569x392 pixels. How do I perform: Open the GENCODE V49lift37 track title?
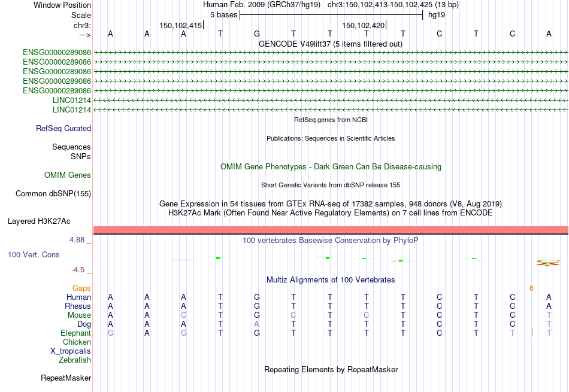330,44
